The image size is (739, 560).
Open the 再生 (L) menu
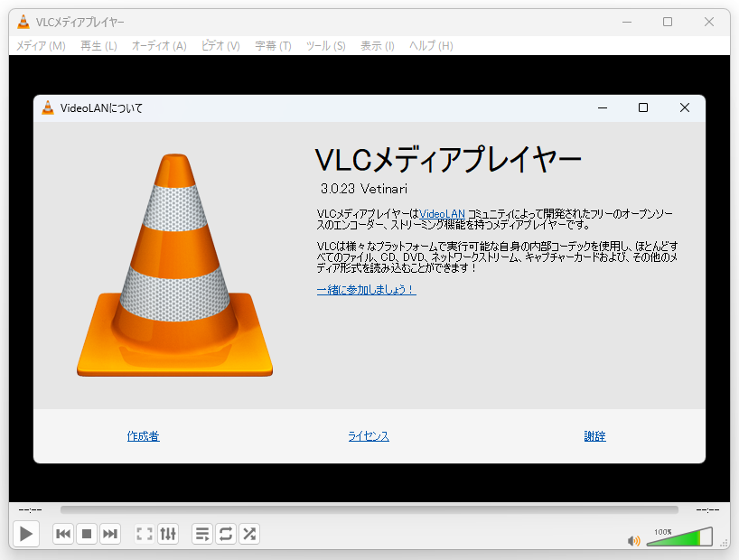(x=98, y=46)
